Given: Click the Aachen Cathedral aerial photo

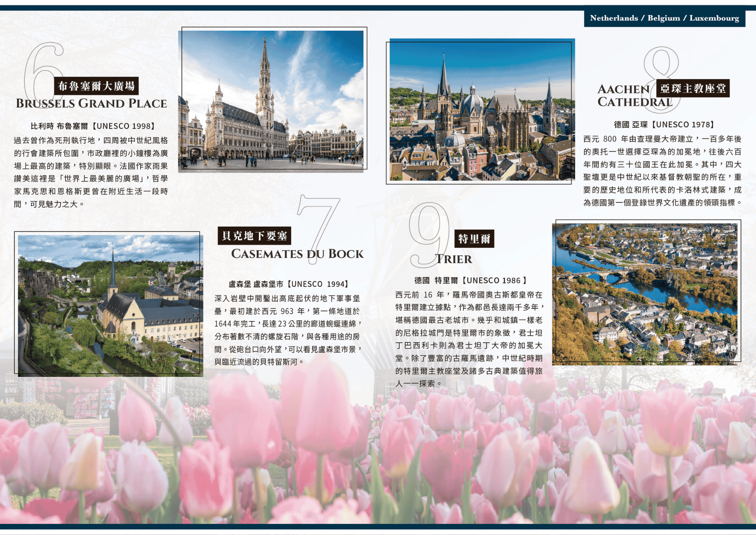Looking at the screenshot, I should pos(482,110).
